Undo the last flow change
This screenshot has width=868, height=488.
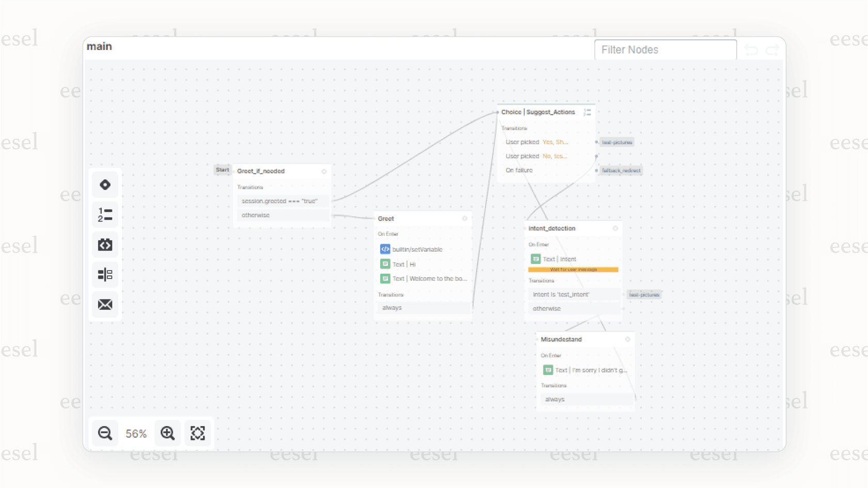click(x=751, y=50)
